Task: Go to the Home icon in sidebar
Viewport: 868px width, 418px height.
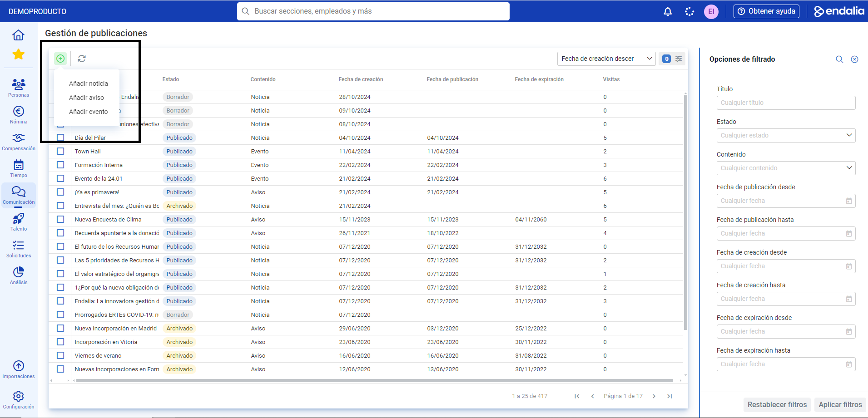Action: [18, 35]
